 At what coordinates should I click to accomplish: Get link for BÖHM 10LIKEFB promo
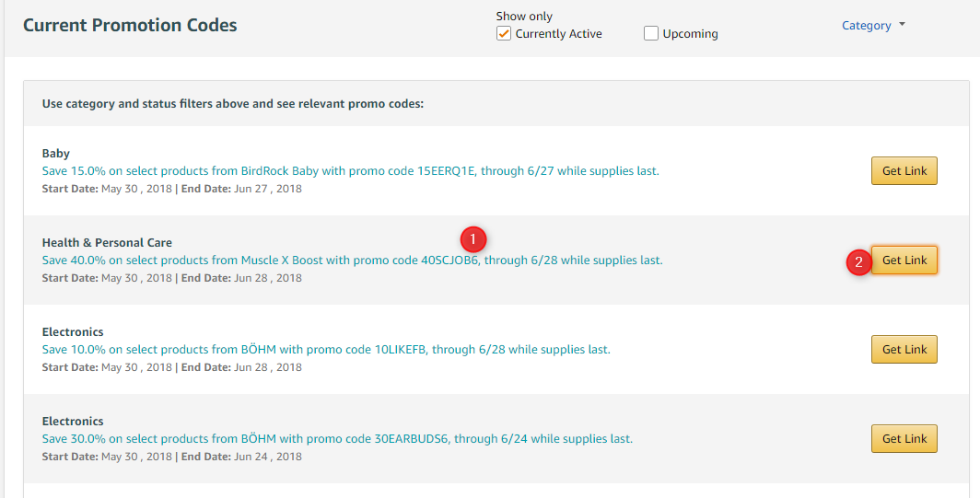click(x=904, y=350)
